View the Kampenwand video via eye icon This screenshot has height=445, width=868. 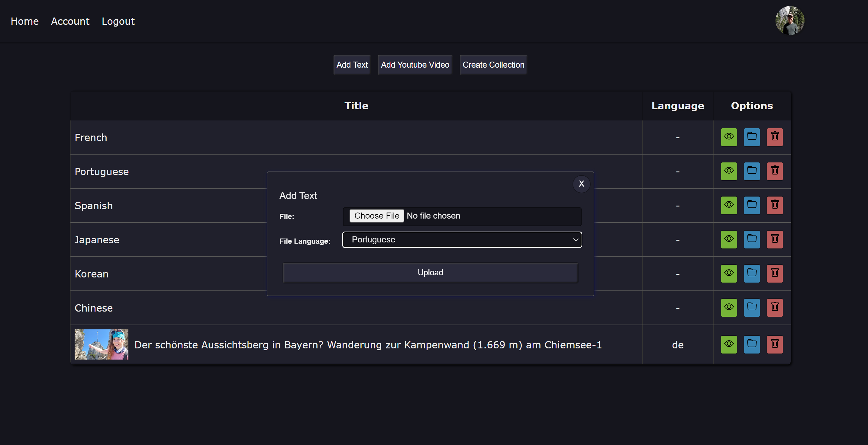point(729,344)
